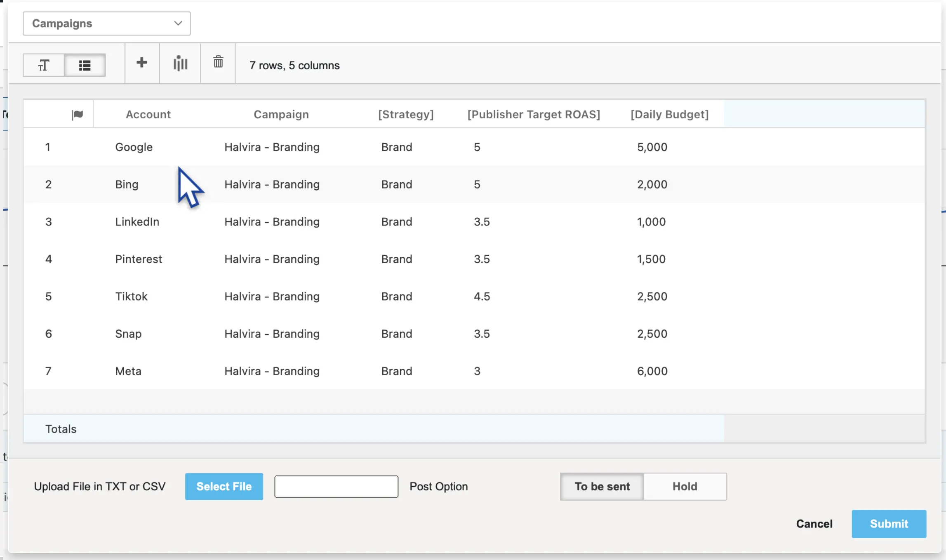Open the column chooser icon

pos(180,63)
